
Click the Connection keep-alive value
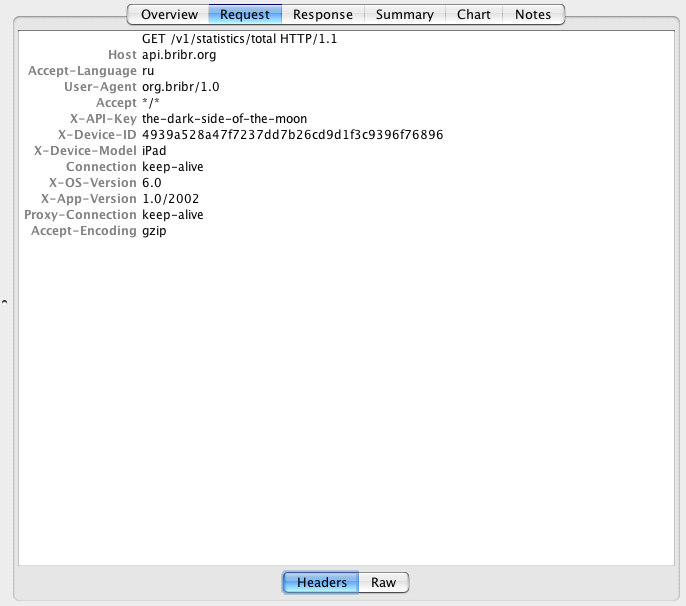[x=173, y=167]
